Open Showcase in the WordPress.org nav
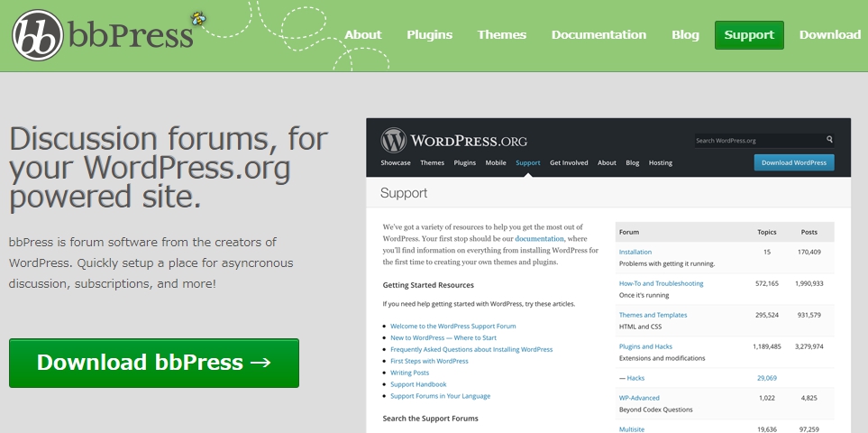This screenshot has height=433, width=868. click(396, 162)
